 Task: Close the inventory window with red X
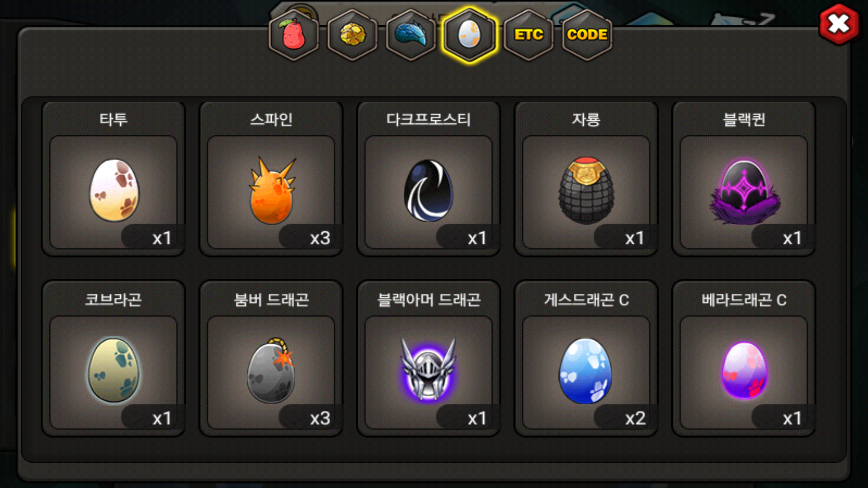[839, 24]
